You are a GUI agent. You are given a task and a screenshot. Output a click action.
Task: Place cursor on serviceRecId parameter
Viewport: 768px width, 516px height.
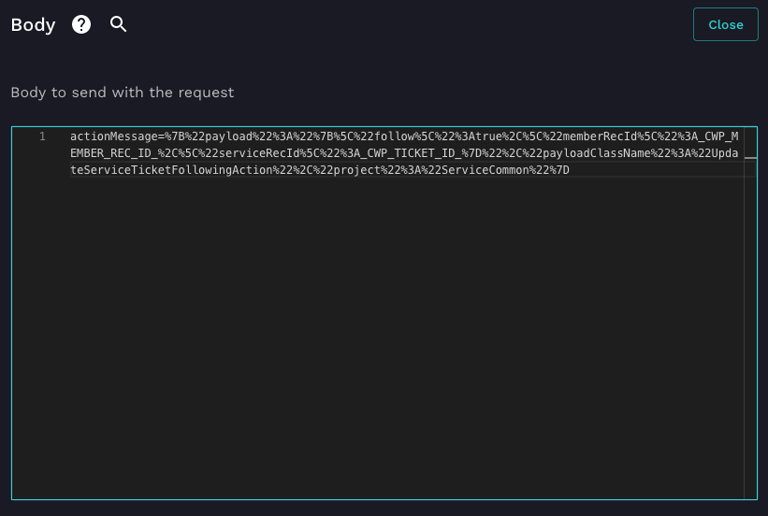(x=259, y=153)
